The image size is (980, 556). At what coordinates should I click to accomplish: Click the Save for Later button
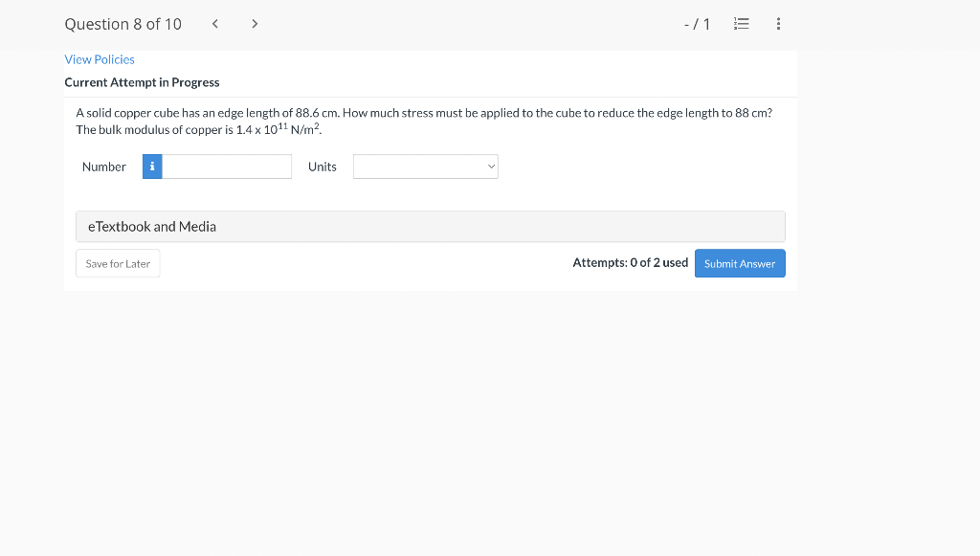pos(118,263)
